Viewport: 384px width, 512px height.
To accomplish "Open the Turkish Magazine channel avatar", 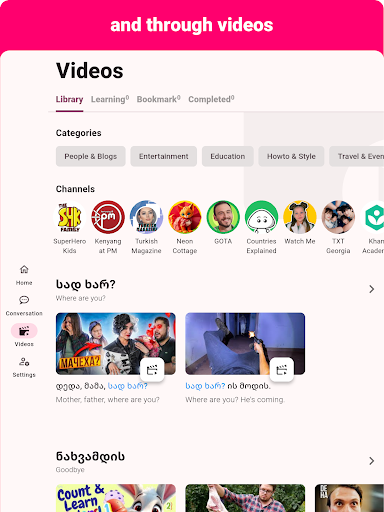I will [146, 217].
